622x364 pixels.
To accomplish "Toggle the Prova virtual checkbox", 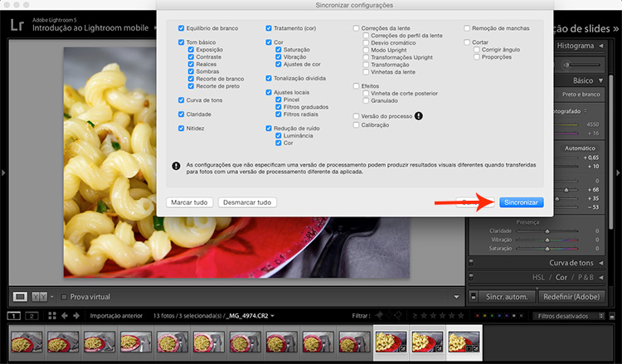I will pyautogui.click(x=63, y=297).
